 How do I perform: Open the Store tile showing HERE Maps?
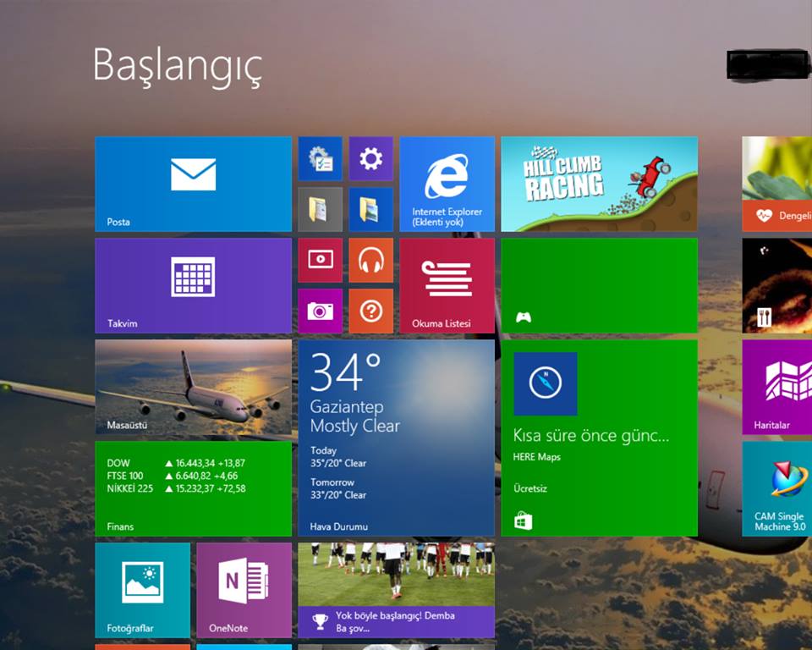coord(599,438)
